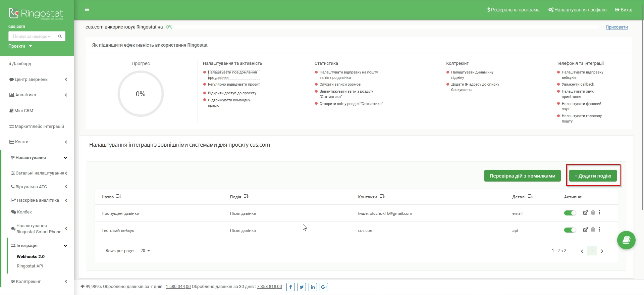Sort table by Деталі column icon

pos(531,196)
